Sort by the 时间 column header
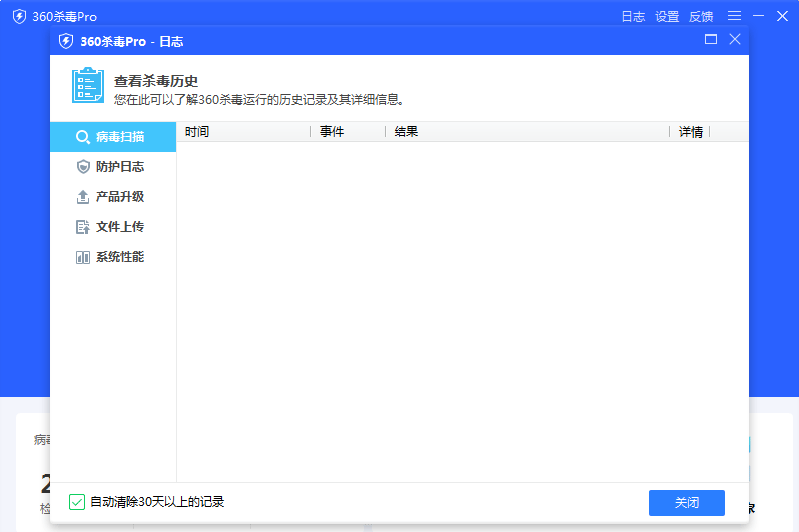Image resolution: width=799 pixels, height=532 pixels. pos(243,132)
